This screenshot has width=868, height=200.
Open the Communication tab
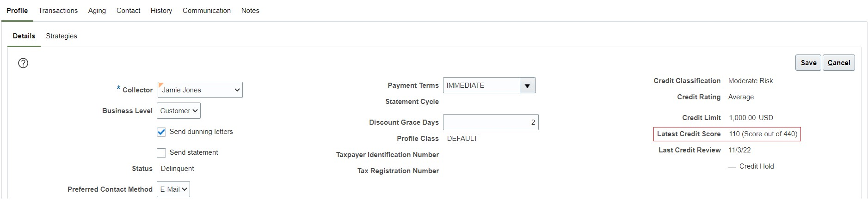207,11
